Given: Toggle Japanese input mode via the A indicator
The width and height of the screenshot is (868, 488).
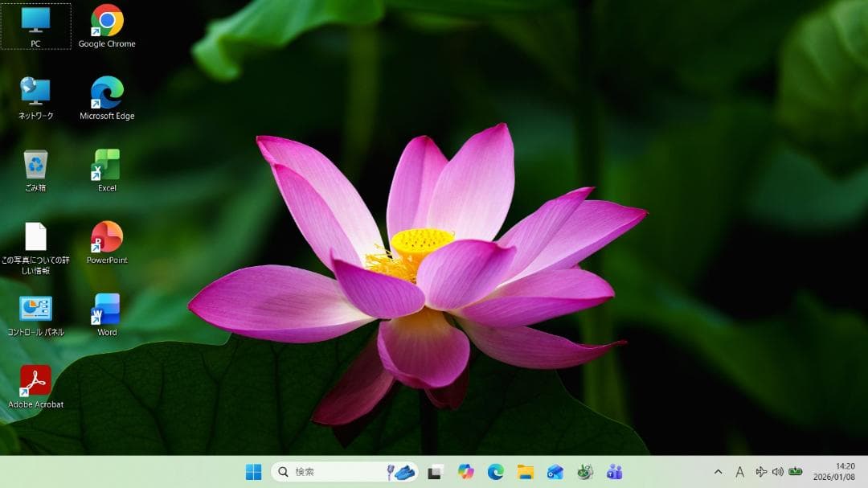Looking at the screenshot, I should tap(739, 473).
